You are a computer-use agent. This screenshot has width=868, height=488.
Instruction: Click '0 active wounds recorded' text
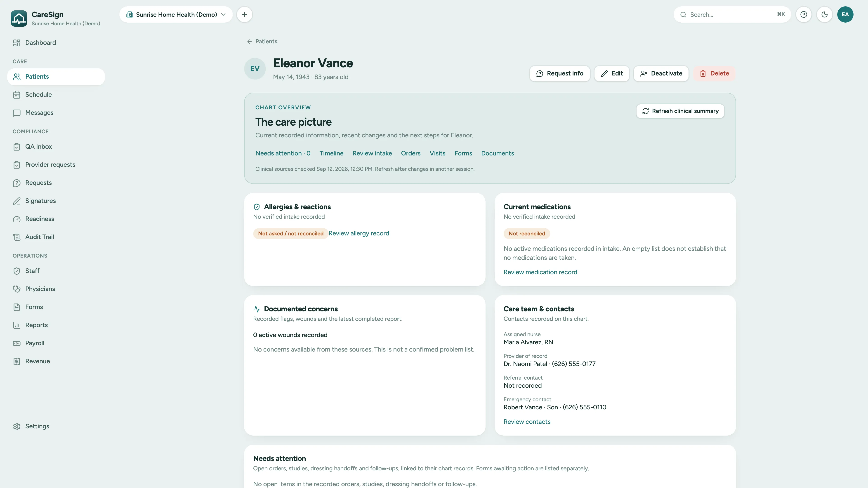tap(290, 335)
